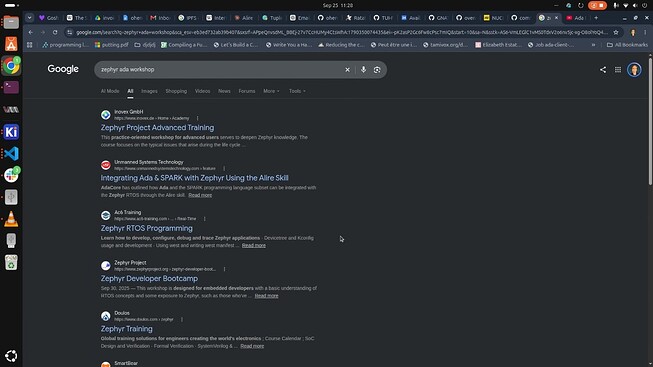The image size is (653, 367).
Task: Open more options for Unmanned Systems Technology result
Action: point(224,169)
